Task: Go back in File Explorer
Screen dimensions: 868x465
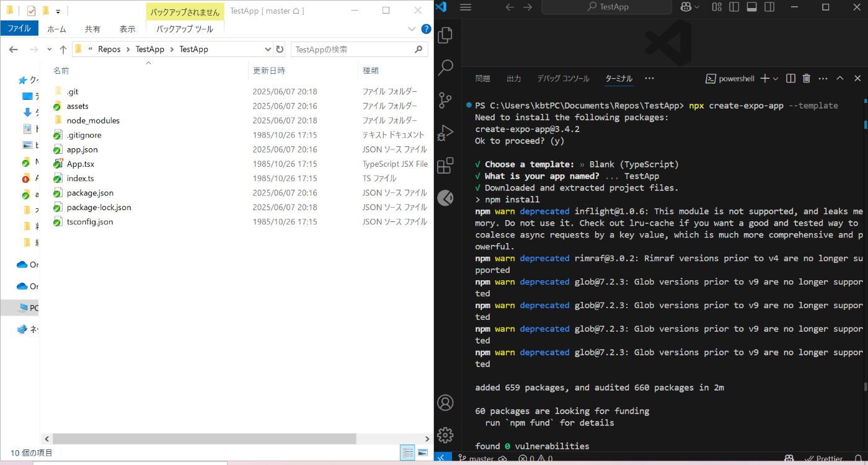Action: click(14, 49)
